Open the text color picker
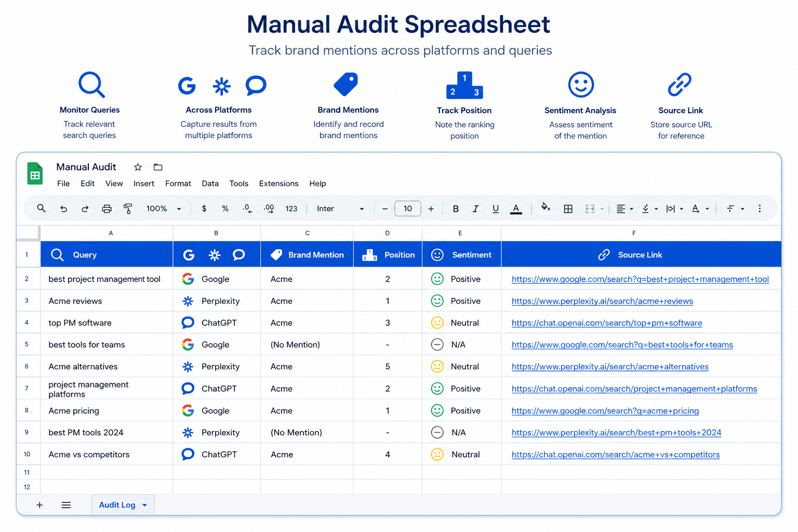This screenshot has width=798, height=532. (516, 209)
